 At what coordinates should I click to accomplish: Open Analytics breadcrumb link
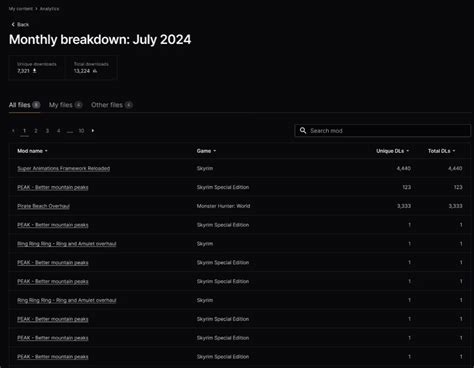pos(49,9)
